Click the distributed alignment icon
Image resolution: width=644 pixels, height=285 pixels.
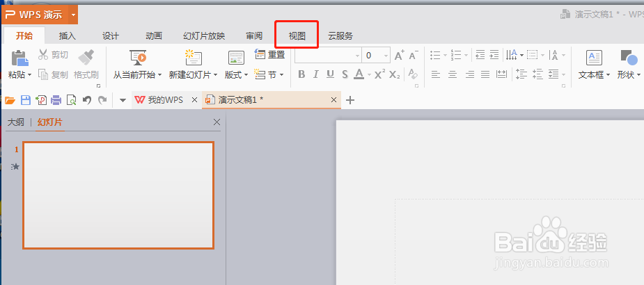click(x=501, y=74)
